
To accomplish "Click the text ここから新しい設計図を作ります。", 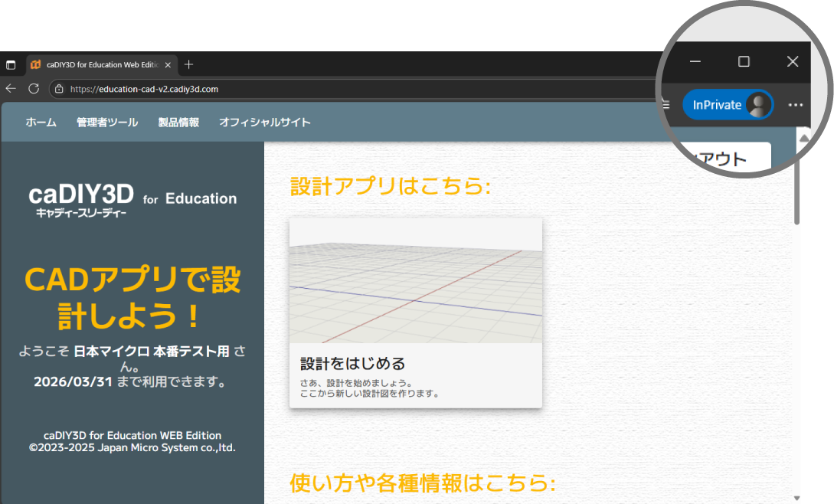I will 370,394.
